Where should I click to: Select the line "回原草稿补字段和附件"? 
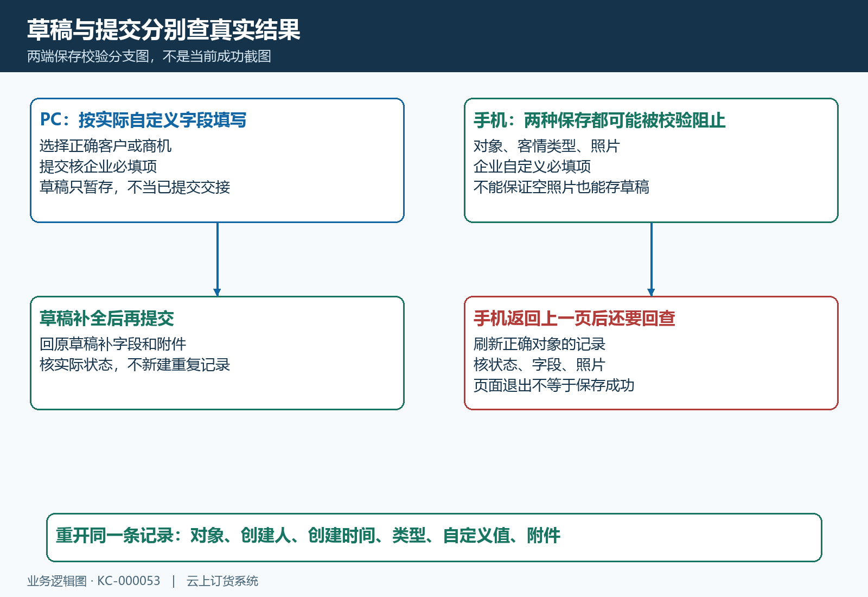click(x=113, y=344)
